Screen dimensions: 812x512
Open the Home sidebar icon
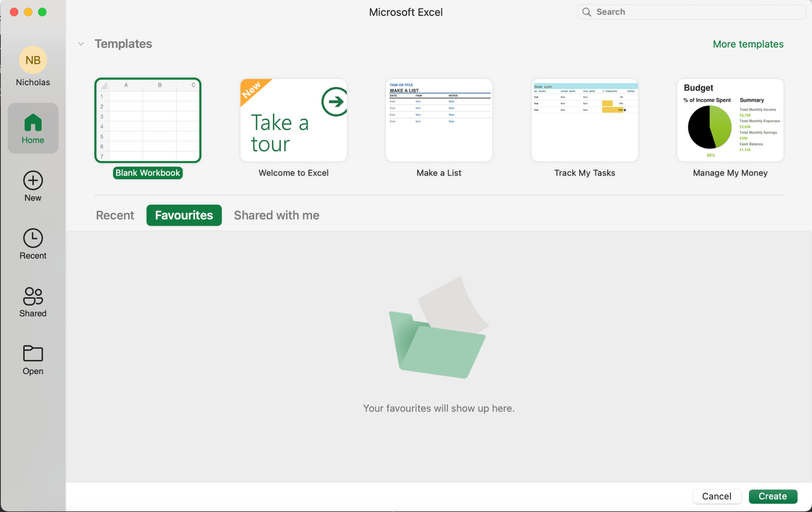(33, 123)
